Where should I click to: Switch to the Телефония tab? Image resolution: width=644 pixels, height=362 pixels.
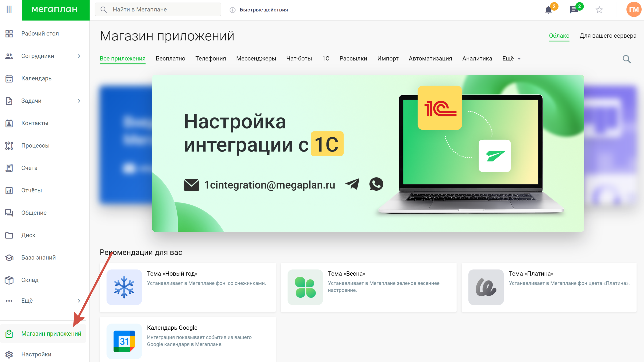pyautogui.click(x=211, y=59)
